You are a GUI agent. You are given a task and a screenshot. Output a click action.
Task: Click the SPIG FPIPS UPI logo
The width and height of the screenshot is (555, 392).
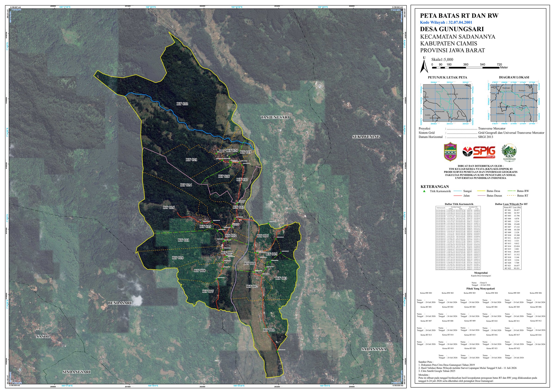click(479, 152)
